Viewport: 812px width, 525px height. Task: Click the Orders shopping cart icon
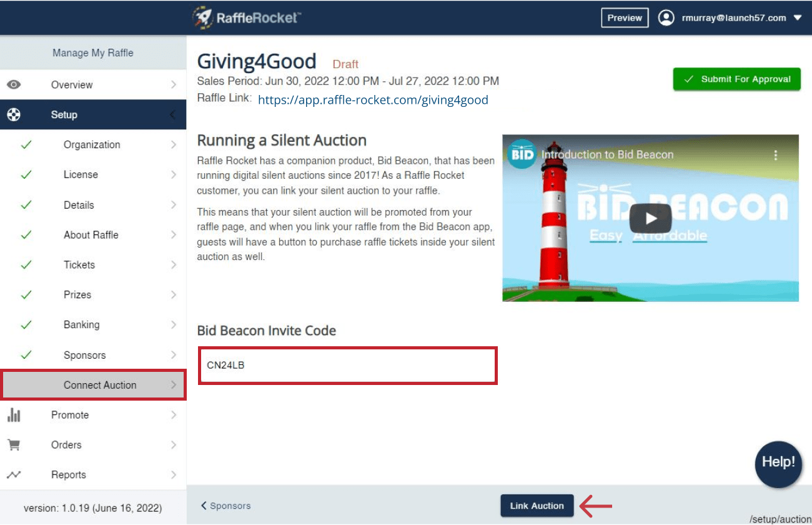click(x=14, y=445)
